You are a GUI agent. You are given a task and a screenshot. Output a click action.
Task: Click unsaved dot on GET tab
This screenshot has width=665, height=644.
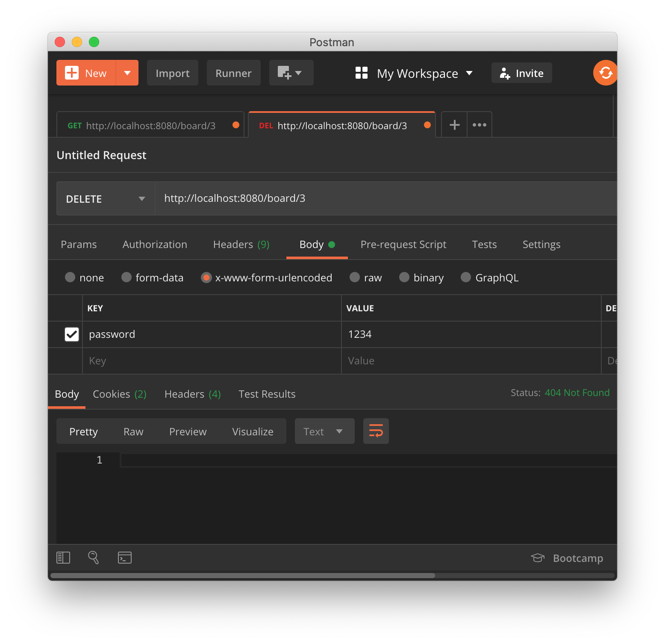click(x=236, y=125)
